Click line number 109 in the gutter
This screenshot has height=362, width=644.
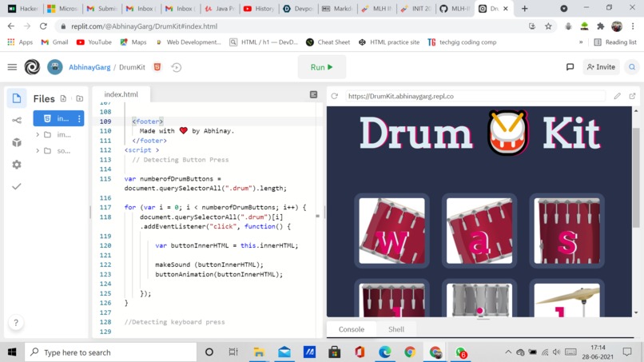105,121
